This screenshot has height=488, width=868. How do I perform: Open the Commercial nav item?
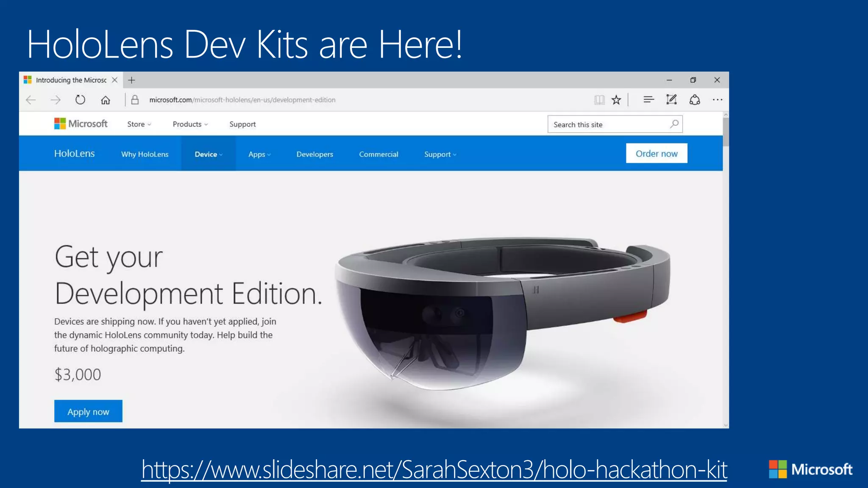(379, 154)
